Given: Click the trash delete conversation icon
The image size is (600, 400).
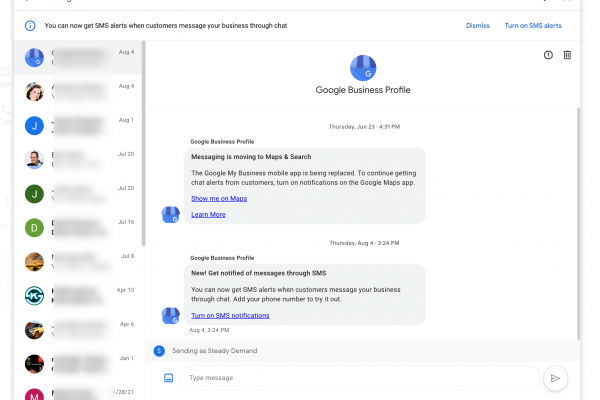Looking at the screenshot, I should (x=567, y=55).
